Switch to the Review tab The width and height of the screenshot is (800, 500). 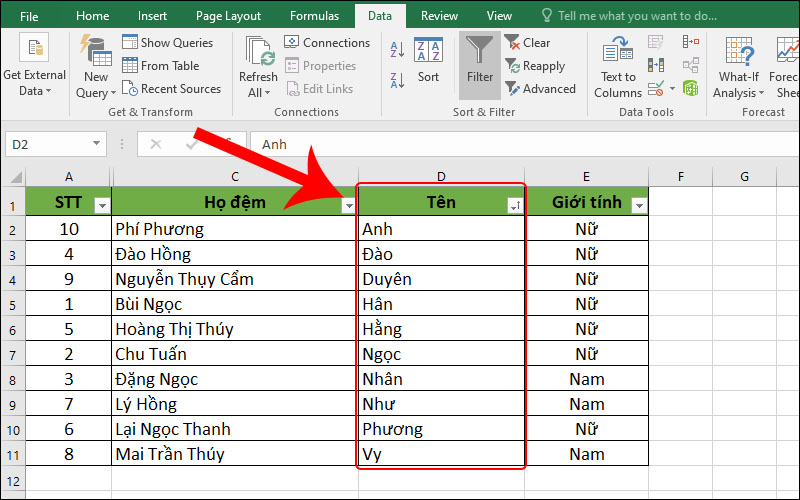coord(439,16)
